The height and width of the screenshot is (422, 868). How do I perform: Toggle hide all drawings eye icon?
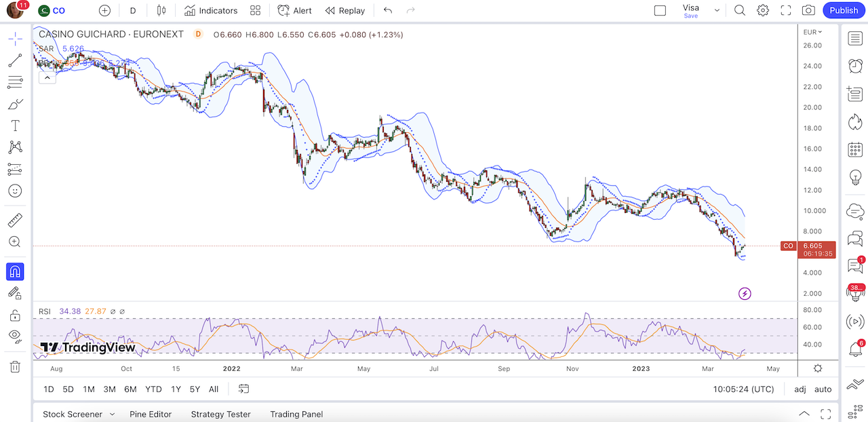pyautogui.click(x=15, y=336)
